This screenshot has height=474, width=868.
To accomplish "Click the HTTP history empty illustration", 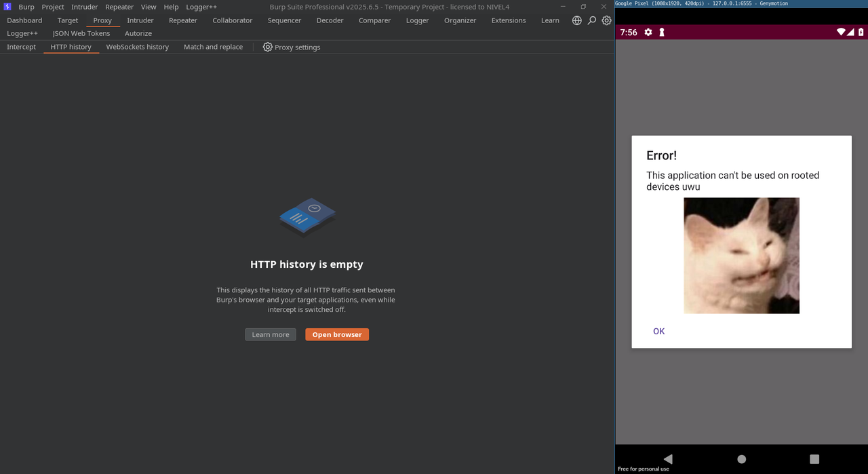I will [307, 218].
